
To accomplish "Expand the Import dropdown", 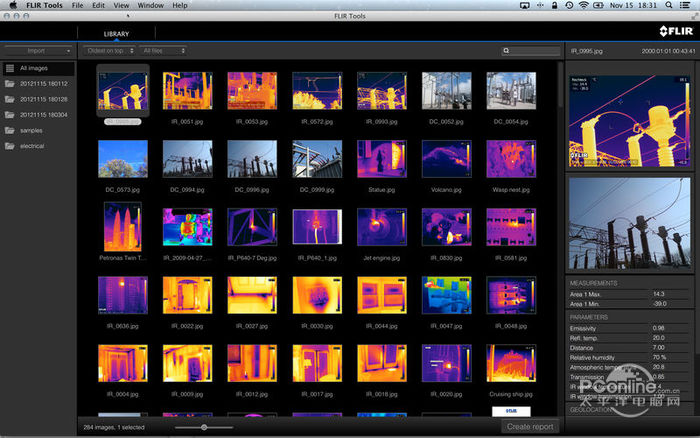I will (x=38, y=50).
